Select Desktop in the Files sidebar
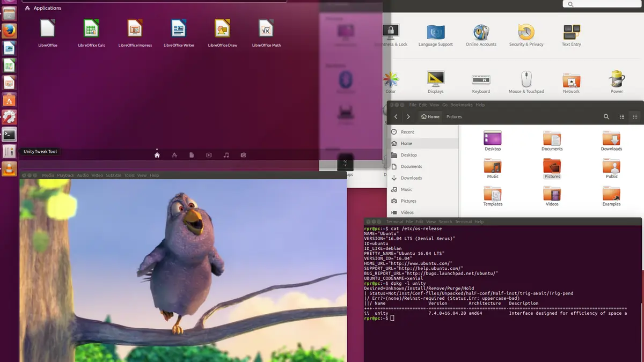The height and width of the screenshot is (362, 644). (423, 155)
